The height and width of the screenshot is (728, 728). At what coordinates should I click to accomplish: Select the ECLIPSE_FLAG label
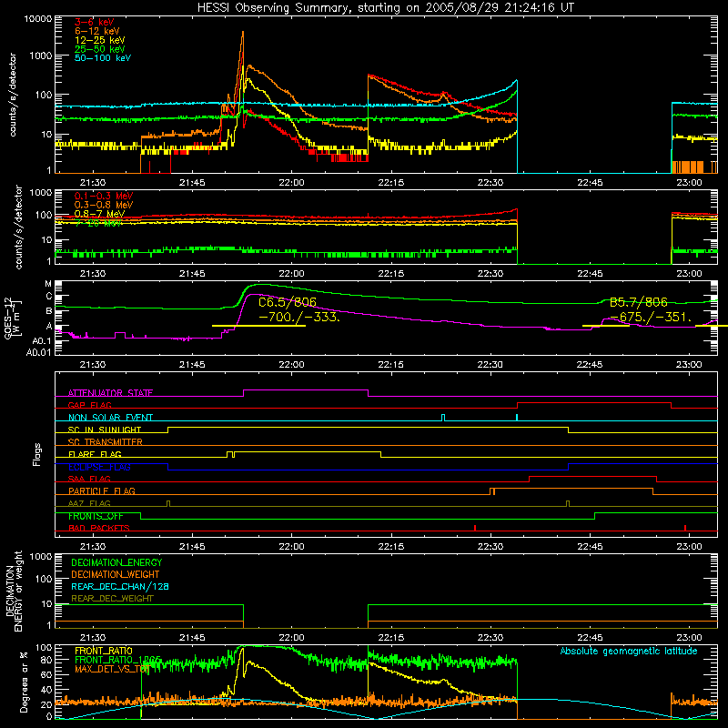pos(99,467)
